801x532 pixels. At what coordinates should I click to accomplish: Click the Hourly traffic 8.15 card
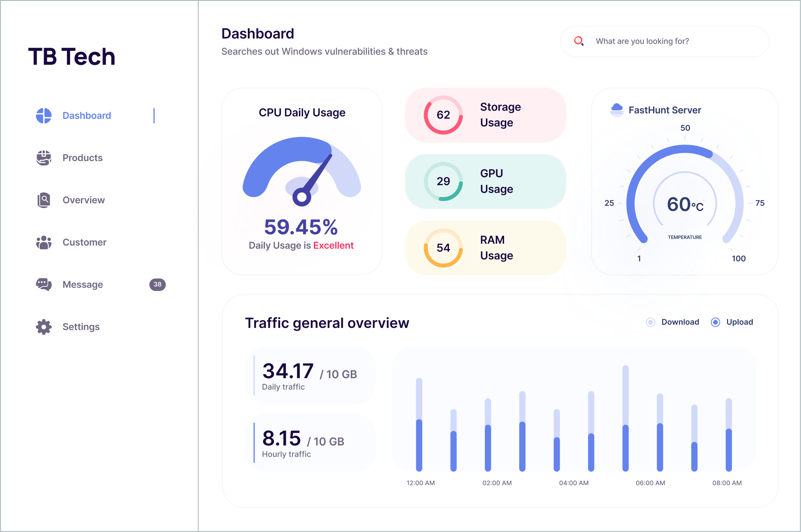tap(310, 443)
